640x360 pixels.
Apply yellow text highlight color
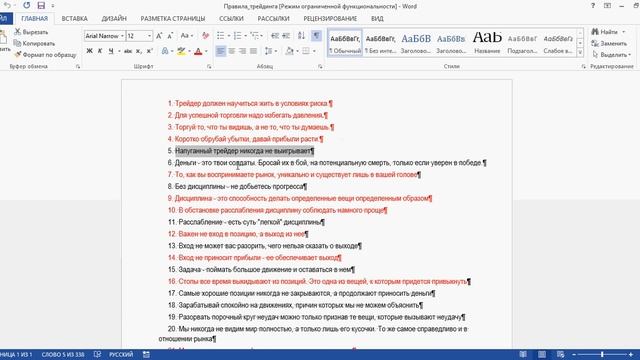181,51
